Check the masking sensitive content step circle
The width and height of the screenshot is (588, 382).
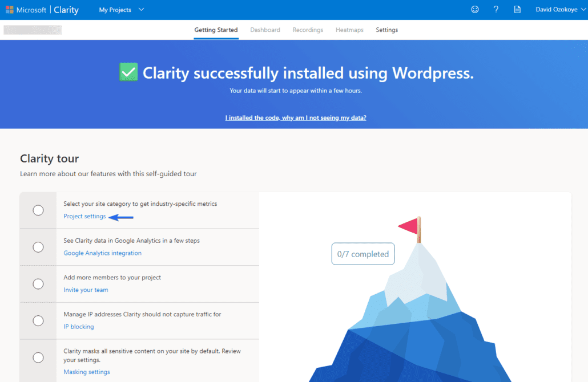(38, 357)
